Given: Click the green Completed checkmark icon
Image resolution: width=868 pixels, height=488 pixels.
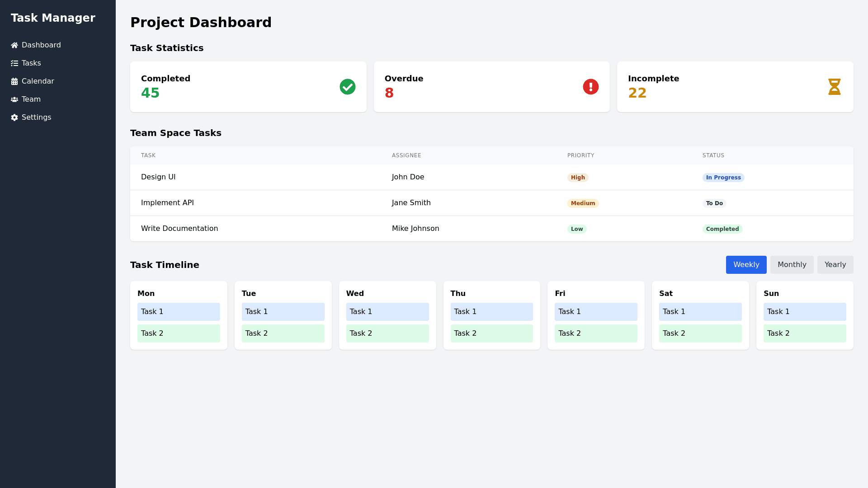Looking at the screenshot, I should (x=347, y=87).
